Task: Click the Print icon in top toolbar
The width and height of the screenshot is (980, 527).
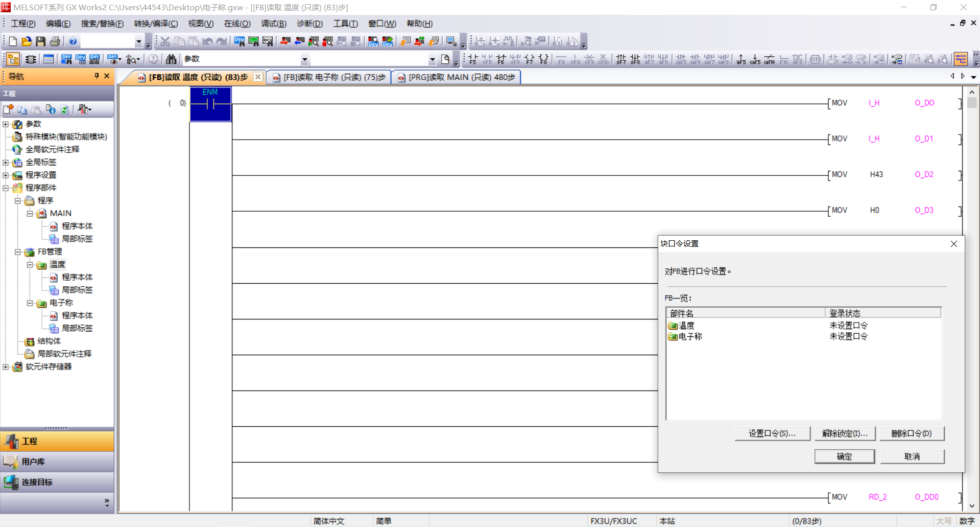Action: pos(55,41)
